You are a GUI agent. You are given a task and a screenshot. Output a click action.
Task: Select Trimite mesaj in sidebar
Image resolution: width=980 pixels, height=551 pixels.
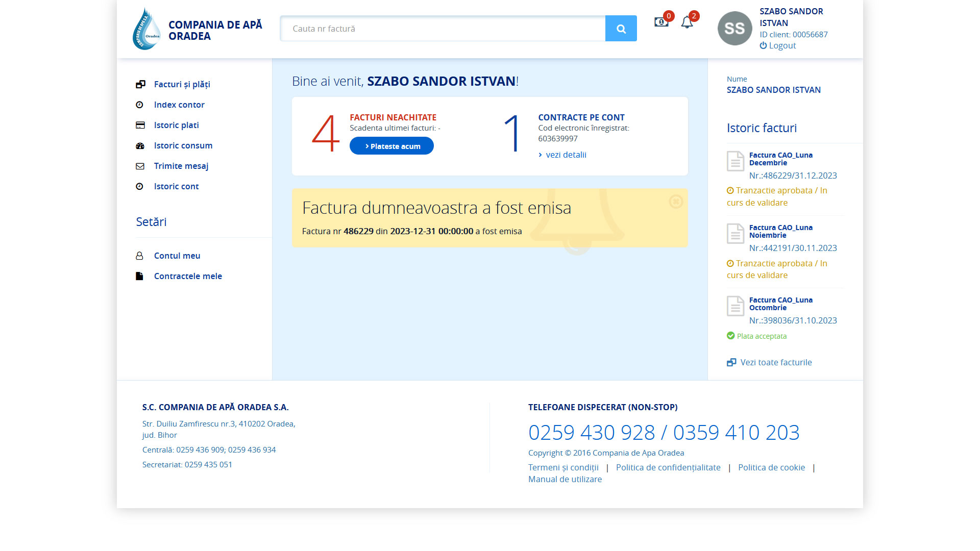pyautogui.click(x=181, y=166)
